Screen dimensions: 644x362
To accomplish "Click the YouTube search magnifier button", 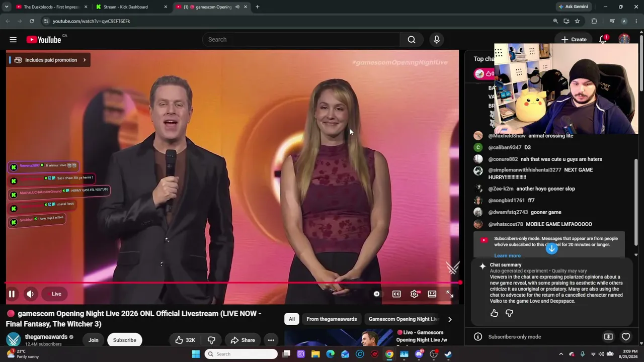I will (412, 40).
